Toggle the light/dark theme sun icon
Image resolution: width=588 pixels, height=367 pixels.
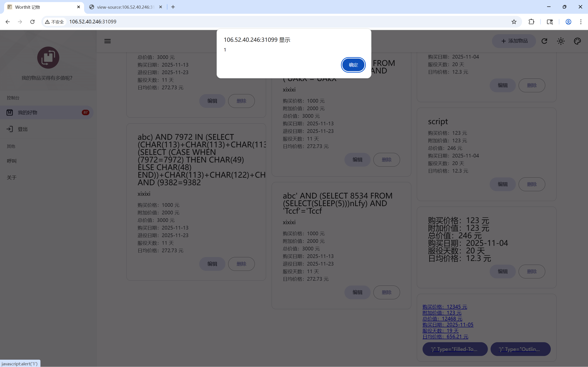[561, 41]
